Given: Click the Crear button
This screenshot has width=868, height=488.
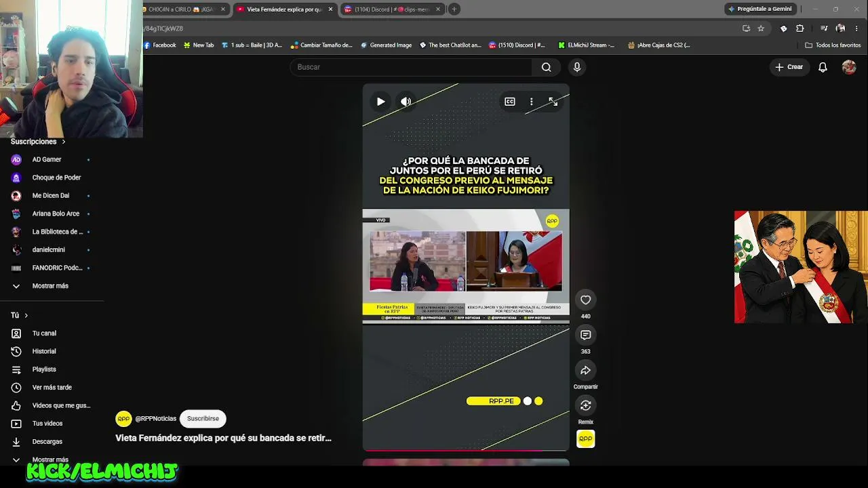Looking at the screenshot, I should point(789,67).
